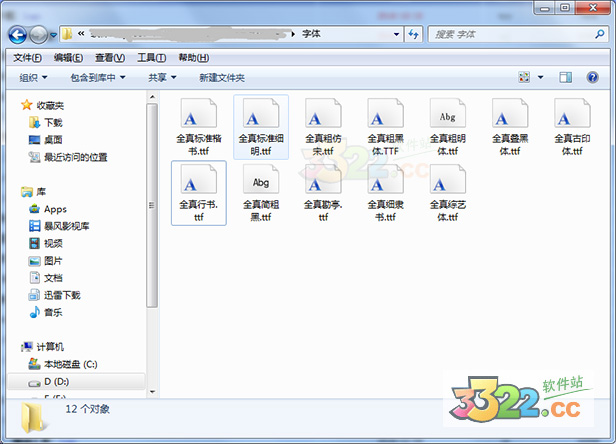This screenshot has height=444, width=616.
Task: Click the Forward navigation arrow
Action: (38, 35)
